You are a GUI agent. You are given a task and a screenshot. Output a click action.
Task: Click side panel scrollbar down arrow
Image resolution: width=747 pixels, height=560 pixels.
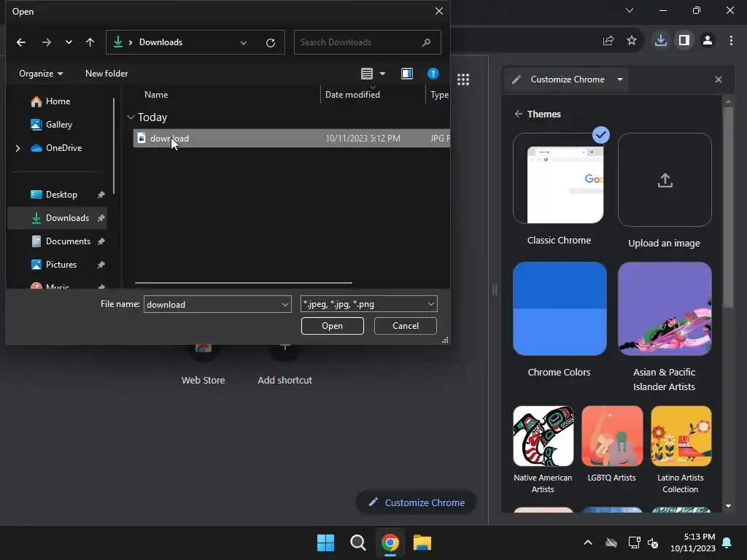pos(728,506)
